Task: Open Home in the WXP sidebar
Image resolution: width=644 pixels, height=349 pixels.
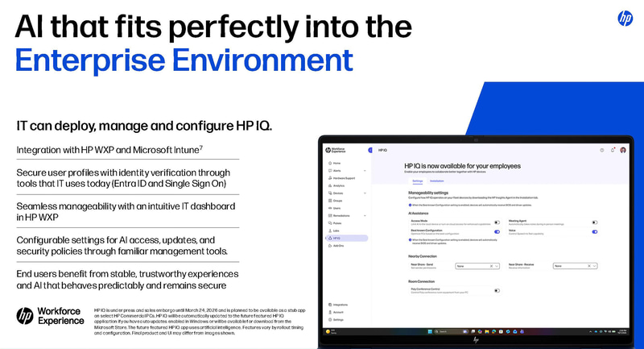Action: (x=335, y=163)
